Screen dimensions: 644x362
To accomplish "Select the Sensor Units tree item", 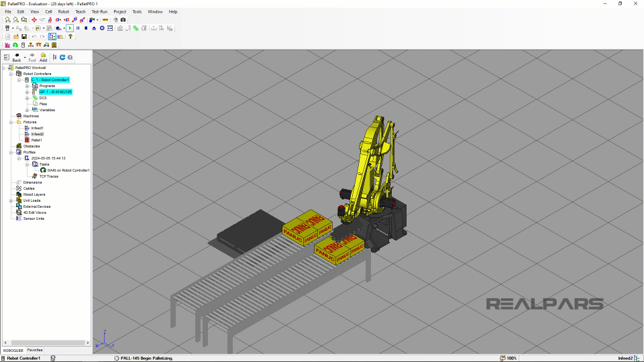I will (34, 219).
